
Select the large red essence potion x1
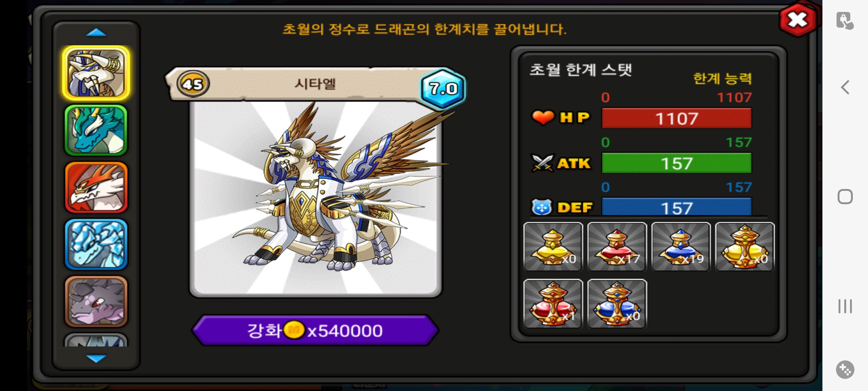pos(553,304)
